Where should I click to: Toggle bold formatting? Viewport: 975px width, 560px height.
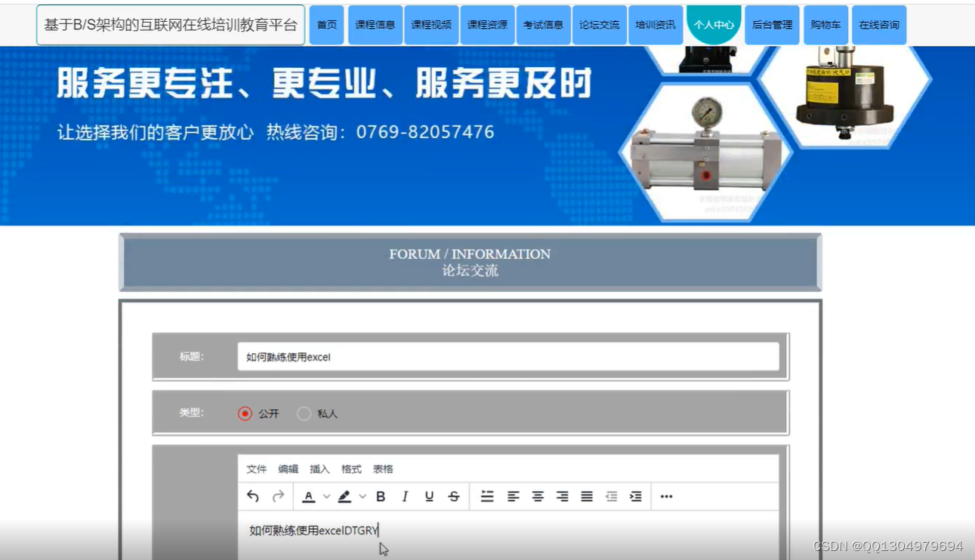coord(381,497)
